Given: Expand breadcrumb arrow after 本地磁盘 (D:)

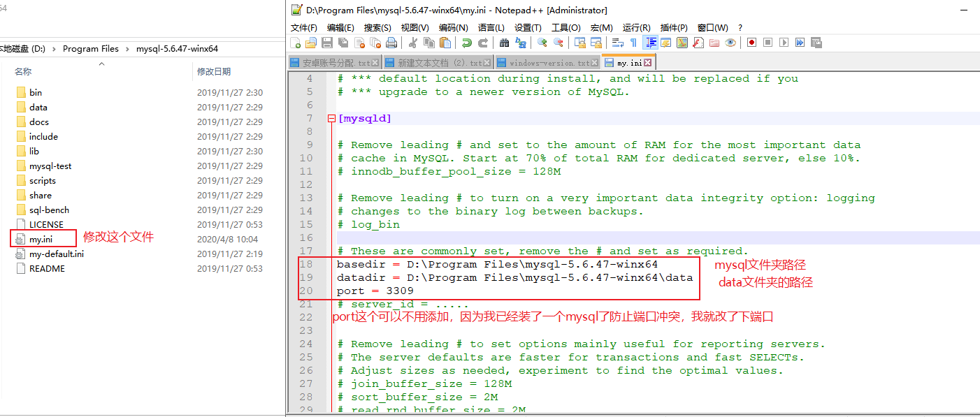Looking at the screenshot, I should (x=54, y=49).
